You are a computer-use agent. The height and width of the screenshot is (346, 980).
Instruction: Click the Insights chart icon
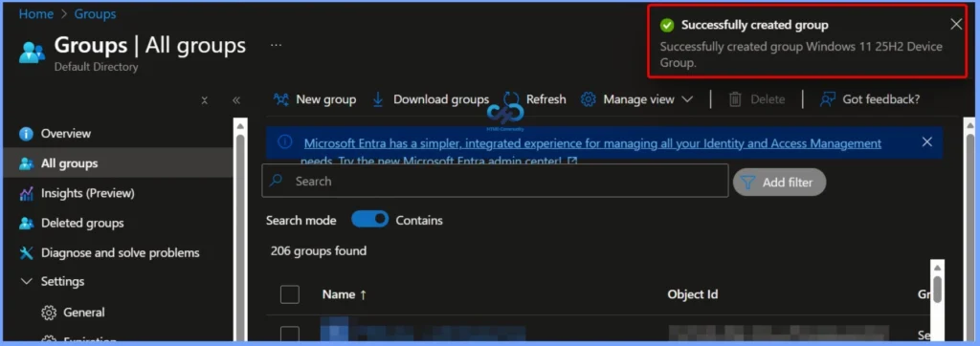(26, 194)
